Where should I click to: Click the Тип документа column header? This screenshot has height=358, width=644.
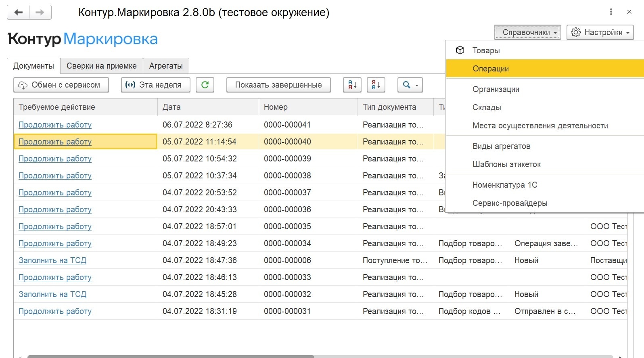[395, 107]
